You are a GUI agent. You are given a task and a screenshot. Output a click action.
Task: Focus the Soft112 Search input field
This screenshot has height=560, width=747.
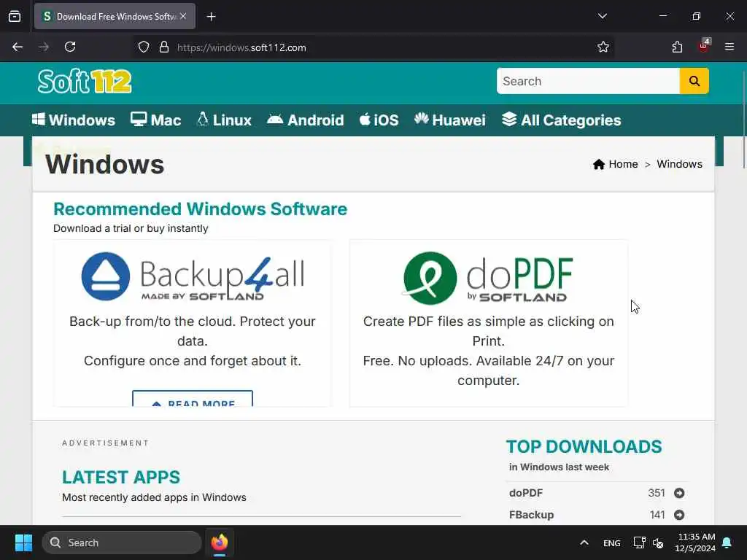tap(588, 81)
